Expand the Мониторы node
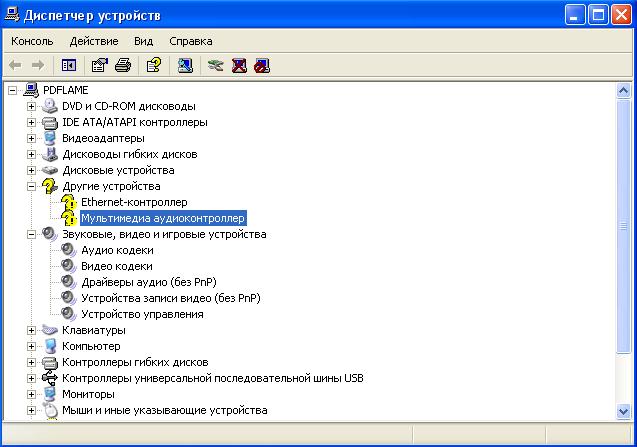This screenshot has width=637, height=447. tap(31, 394)
